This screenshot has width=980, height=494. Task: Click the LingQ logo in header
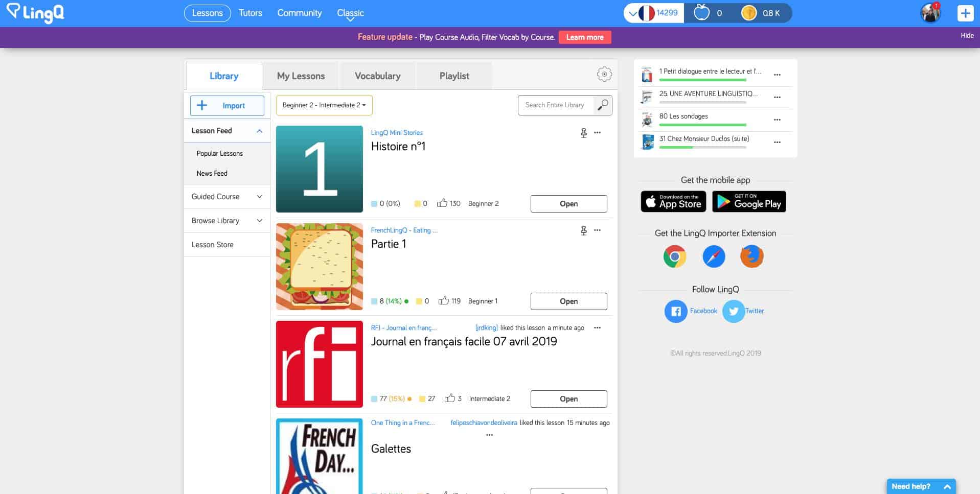coord(35,13)
